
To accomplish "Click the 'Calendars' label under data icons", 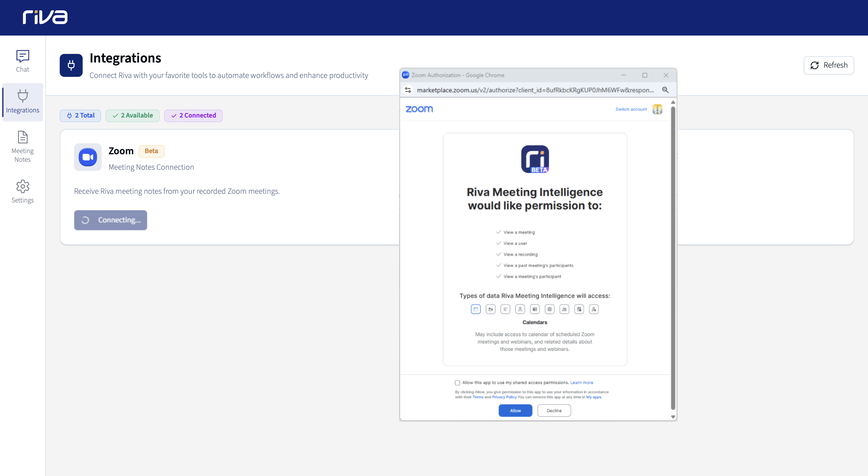I will (535, 323).
